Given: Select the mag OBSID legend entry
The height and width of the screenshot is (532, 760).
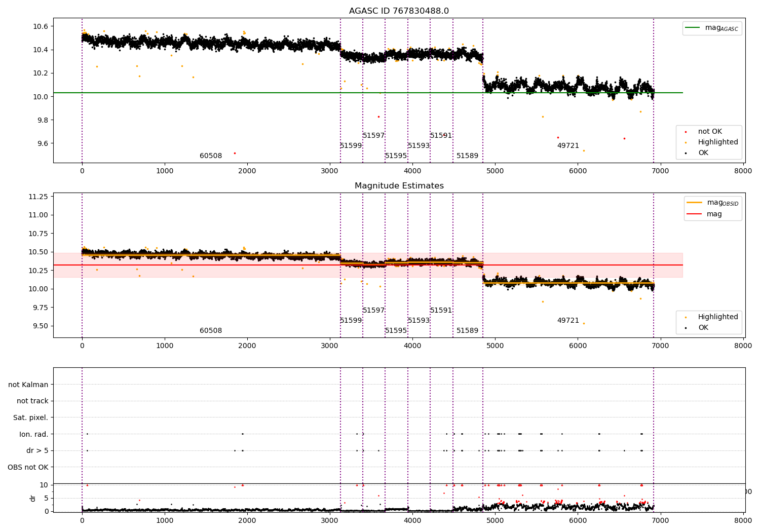Looking at the screenshot, I should (x=713, y=203).
